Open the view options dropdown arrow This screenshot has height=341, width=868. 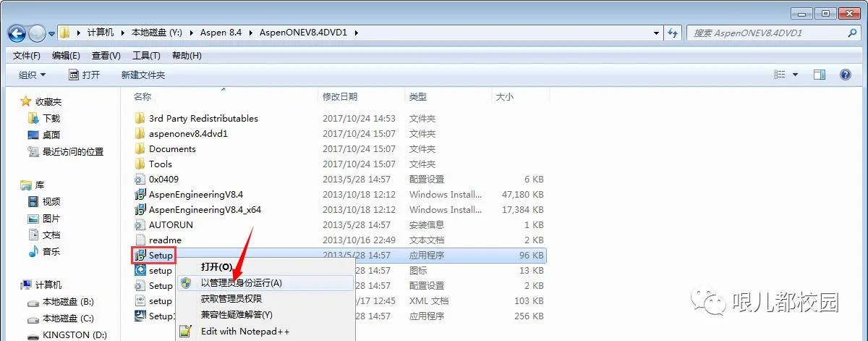(x=796, y=75)
